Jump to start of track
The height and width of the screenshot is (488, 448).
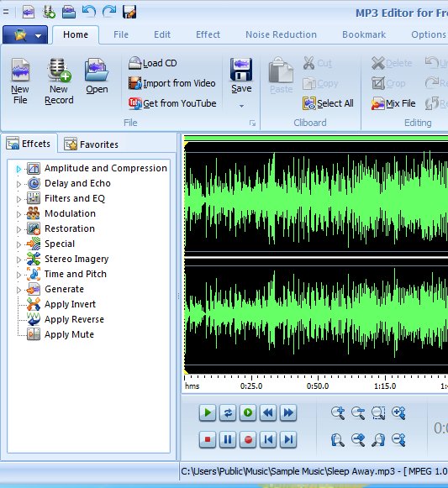pos(268,439)
